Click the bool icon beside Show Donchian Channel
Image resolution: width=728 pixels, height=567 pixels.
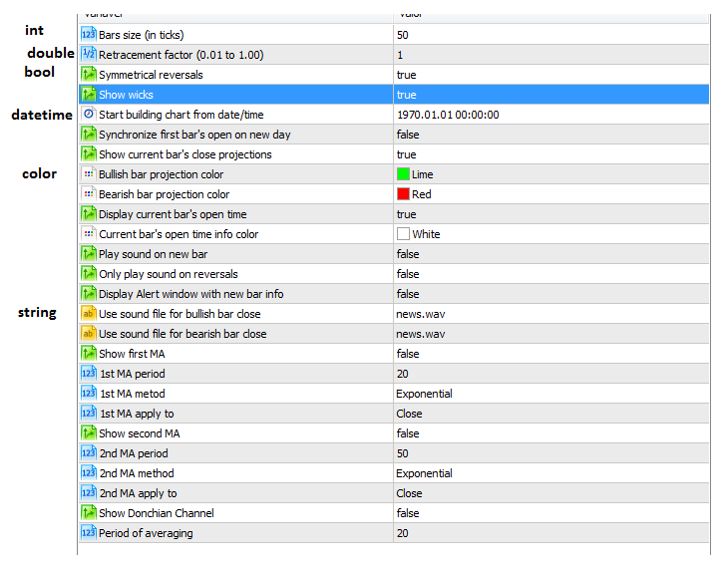pos(88,513)
